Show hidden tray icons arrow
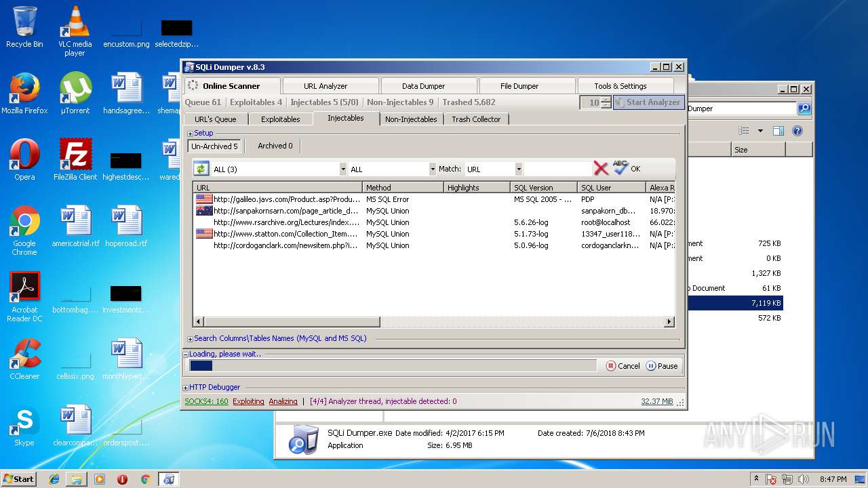Image resolution: width=868 pixels, height=488 pixels. (x=756, y=479)
